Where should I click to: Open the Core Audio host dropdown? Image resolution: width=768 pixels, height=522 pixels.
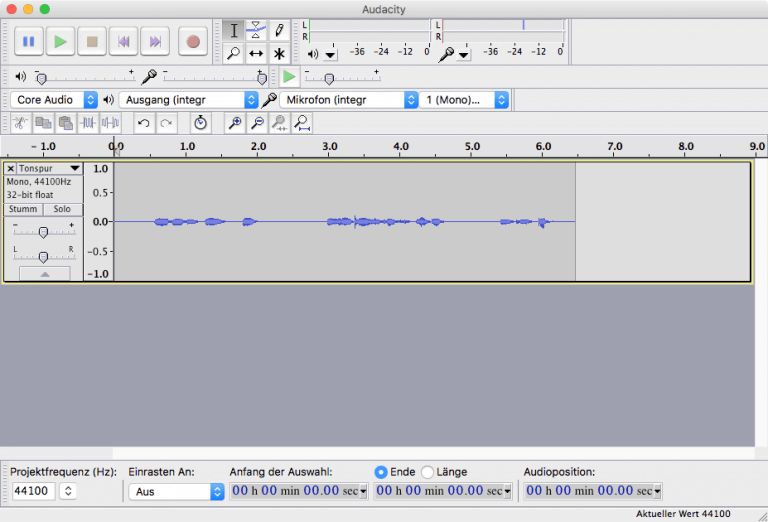(54, 100)
